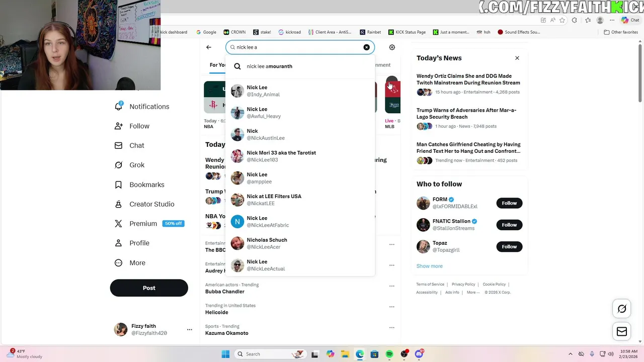This screenshot has height=362, width=644.
Task: Follow FNATIC Stallion account
Action: tap(509, 225)
